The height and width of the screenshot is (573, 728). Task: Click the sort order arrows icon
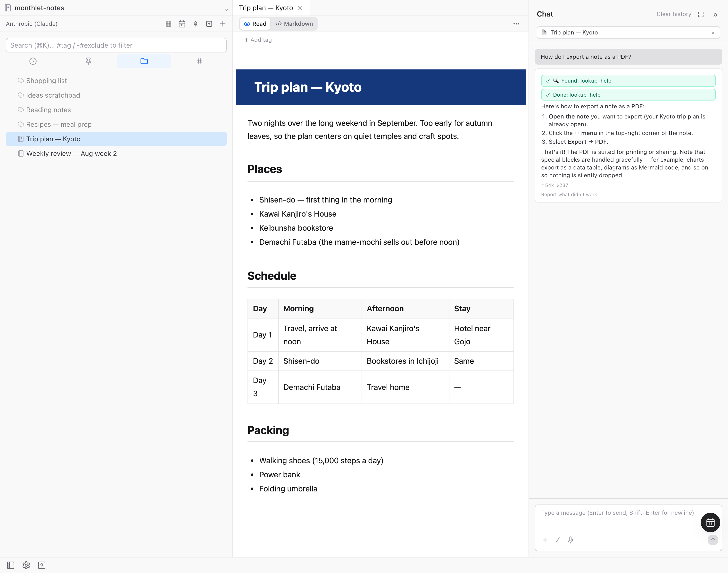click(x=196, y=24)
